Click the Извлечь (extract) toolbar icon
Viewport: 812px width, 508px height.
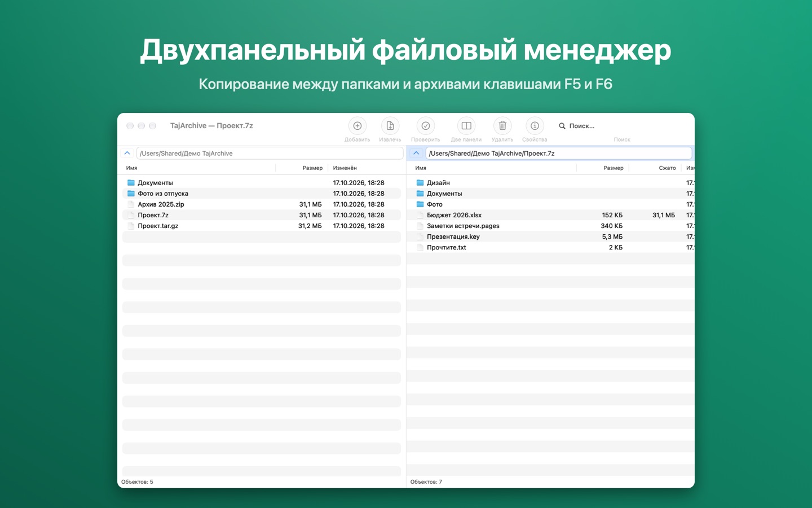pyautogui.click(x=390, y=126)
